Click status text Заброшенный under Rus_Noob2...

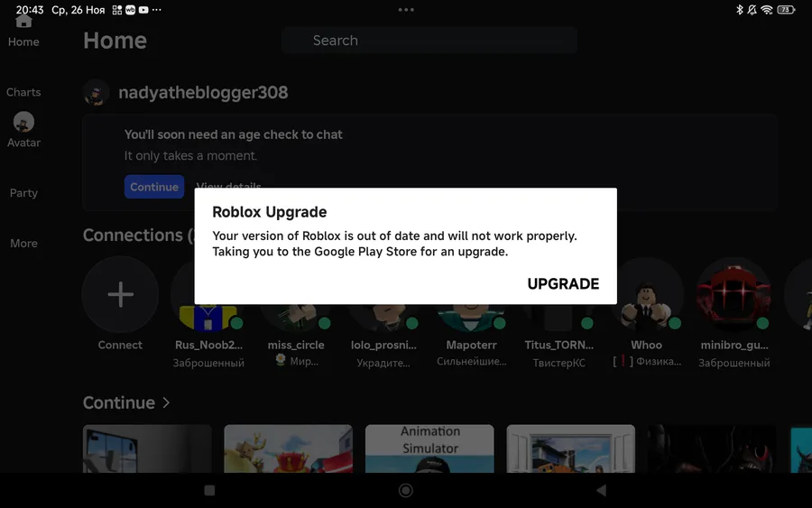click(208, 363)
